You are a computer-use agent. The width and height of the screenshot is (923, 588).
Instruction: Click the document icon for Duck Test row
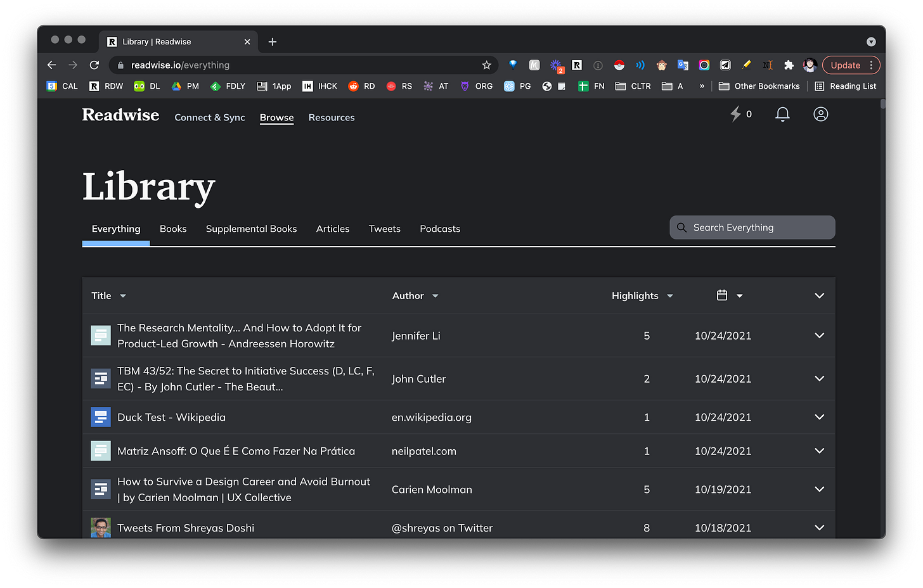click(101, 417)
